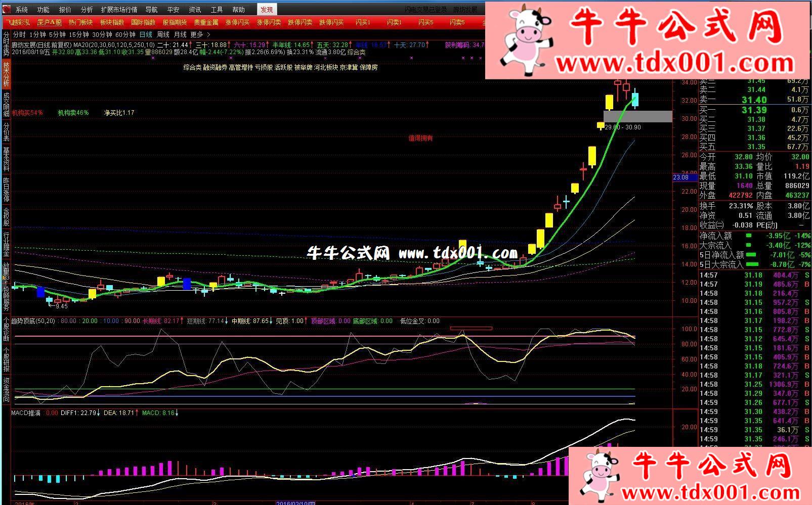
Task: Select the 5分钟 chart period
Action: pos(57,34)
